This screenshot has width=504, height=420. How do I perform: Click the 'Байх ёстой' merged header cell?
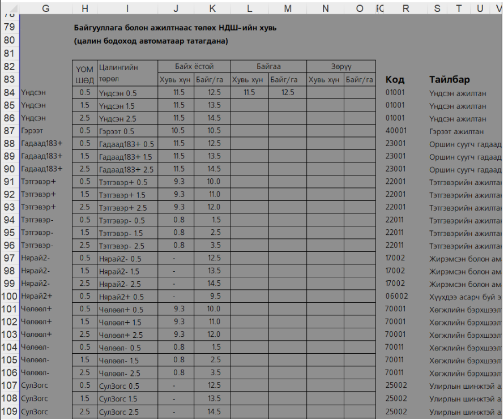click(194, 66)
